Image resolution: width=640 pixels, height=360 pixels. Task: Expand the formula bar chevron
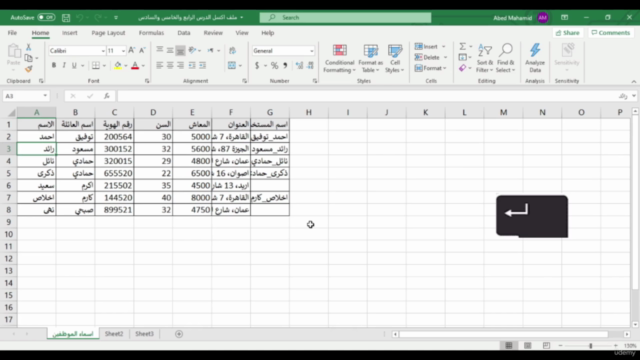tap(633, 96)
